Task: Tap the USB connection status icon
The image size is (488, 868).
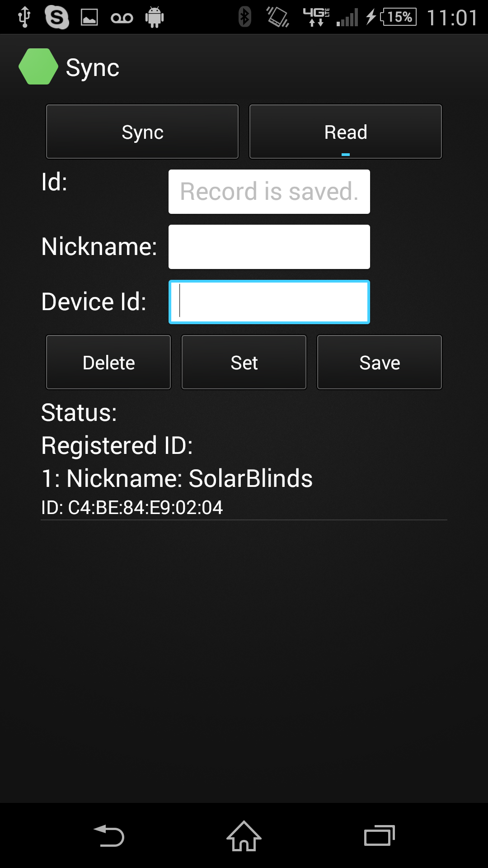Action: [x=24, y=18]
